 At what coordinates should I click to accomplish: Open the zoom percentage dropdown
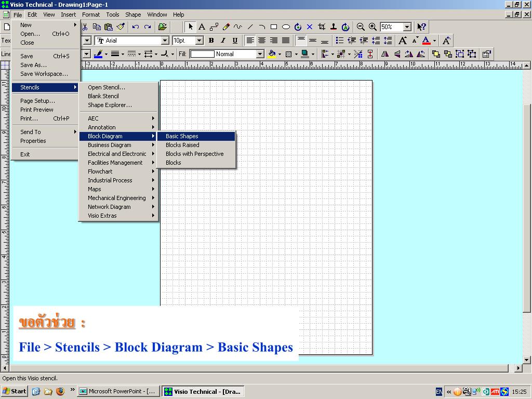[x=407, y=27]
